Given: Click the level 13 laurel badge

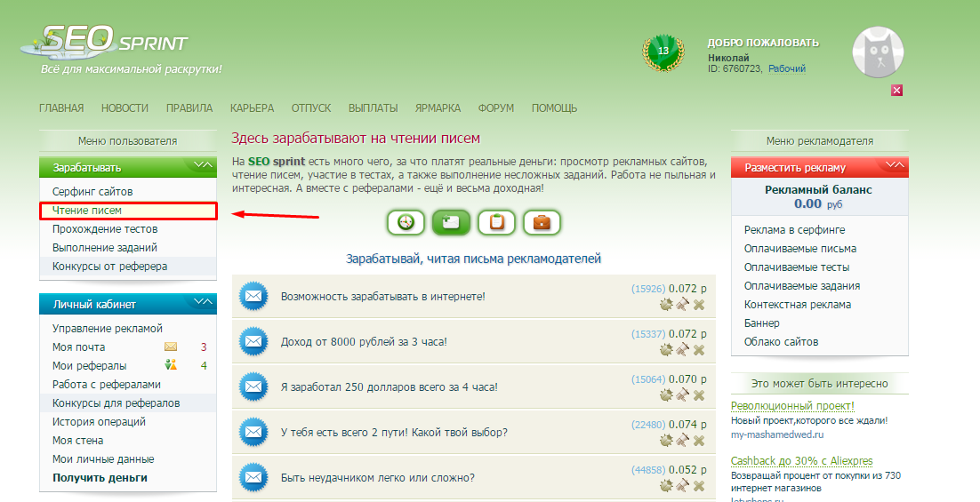Looking at the screenshot, I should [663, 52].
